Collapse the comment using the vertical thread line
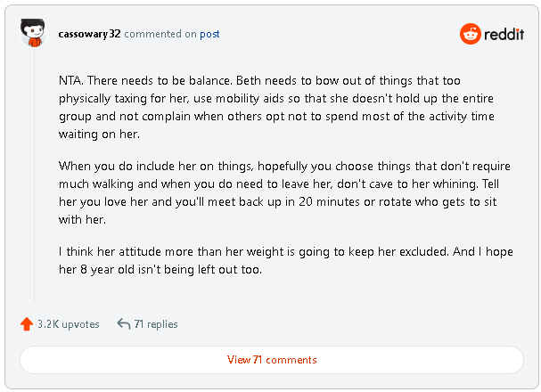The width and height of the screenshot is (541, 392). click(x=34, y=176)
